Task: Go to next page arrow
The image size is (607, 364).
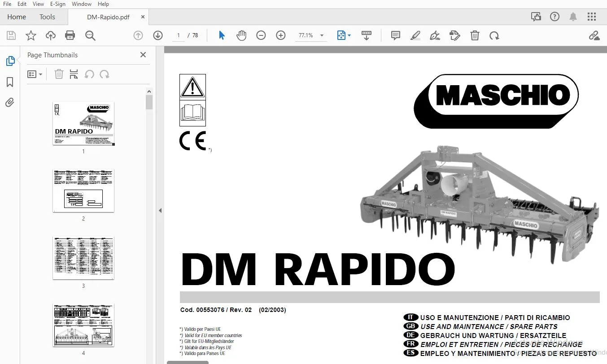Action: 158,35
